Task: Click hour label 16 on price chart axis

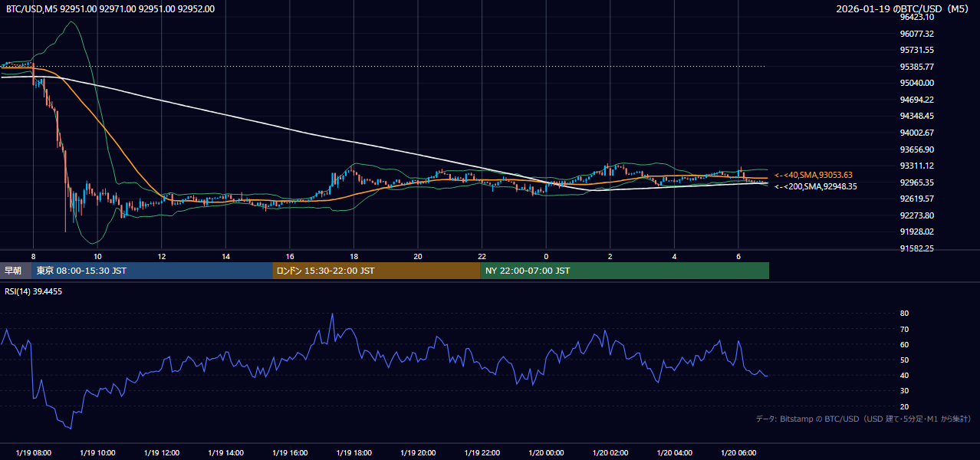Action: (290, 256)
